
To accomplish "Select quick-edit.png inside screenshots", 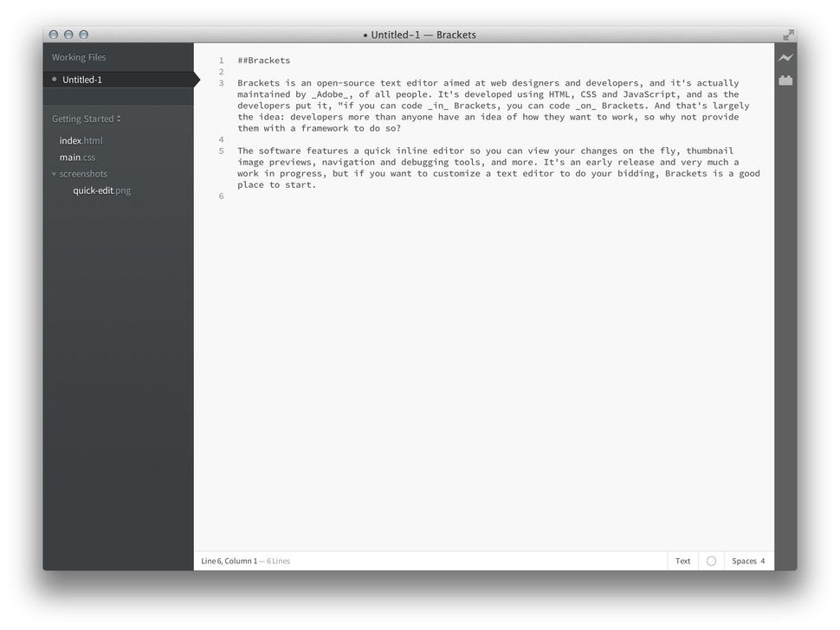I will pos(100,190).
